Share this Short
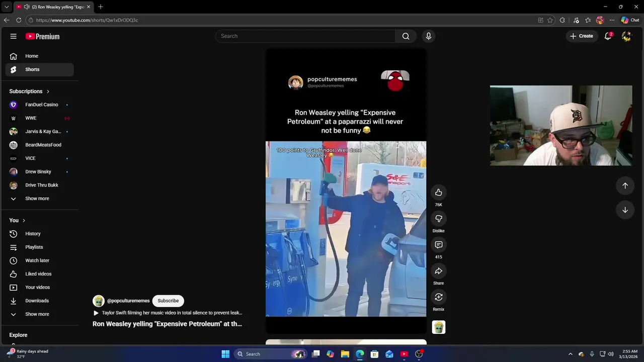The height and width of the screenshot is (362, 644). pos(439,271)
